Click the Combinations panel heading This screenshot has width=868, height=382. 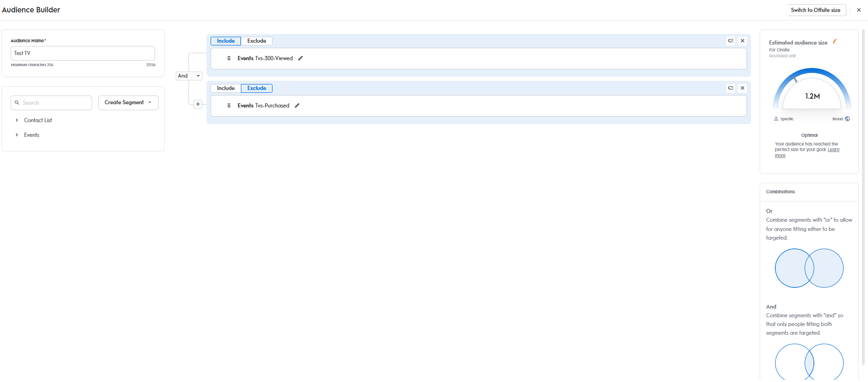click(780, 192)
